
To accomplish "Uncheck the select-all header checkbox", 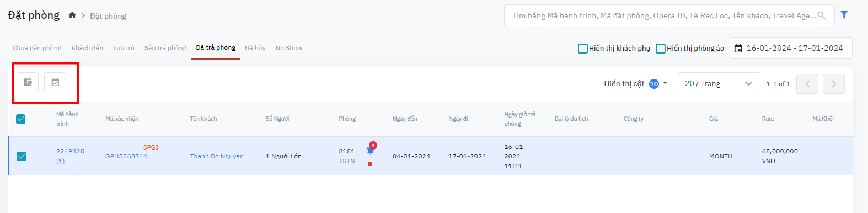I will pyautogui.click(x=21, y=119).
